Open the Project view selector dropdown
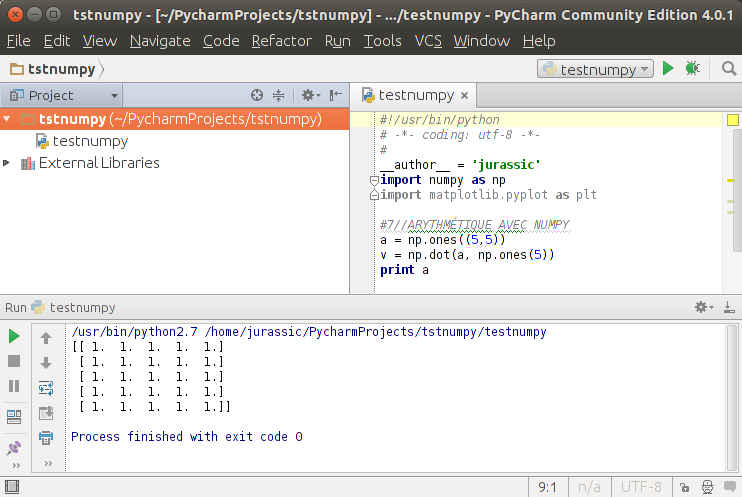Screen dimensions: 742x497 [x=62, y=96]
